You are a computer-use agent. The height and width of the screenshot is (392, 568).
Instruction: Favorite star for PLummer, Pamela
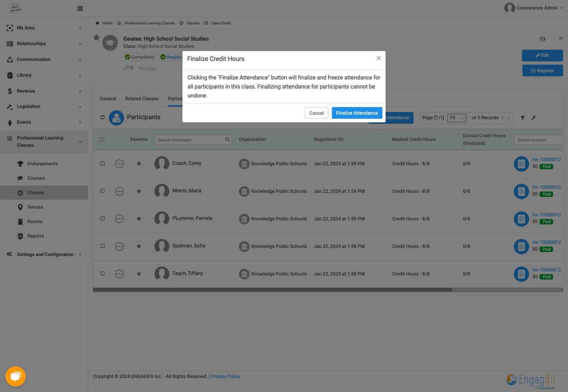[x=139, y=219]
